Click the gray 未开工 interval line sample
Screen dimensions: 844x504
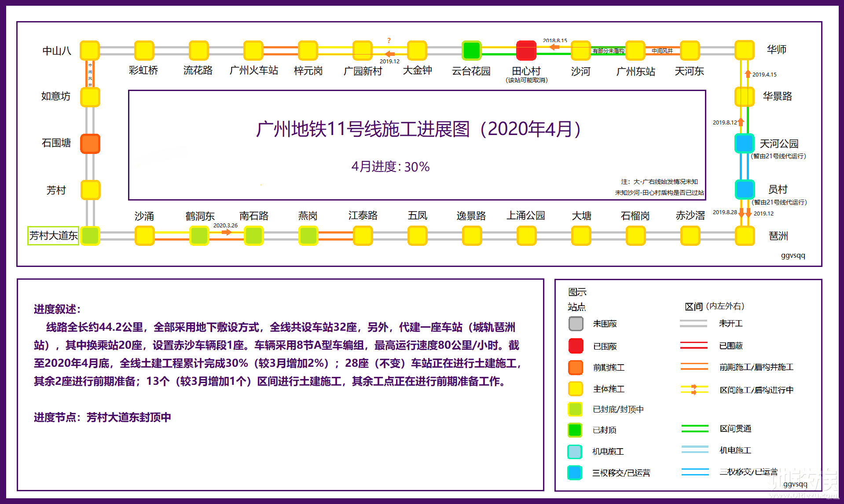pos(694,324)
